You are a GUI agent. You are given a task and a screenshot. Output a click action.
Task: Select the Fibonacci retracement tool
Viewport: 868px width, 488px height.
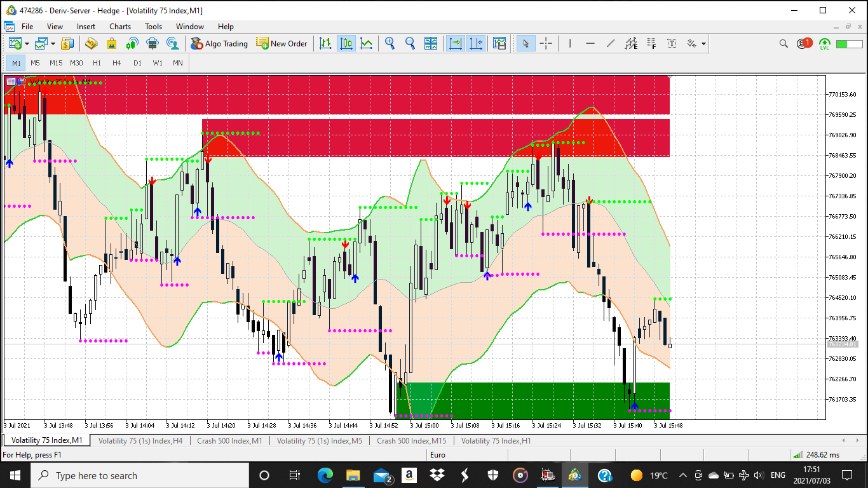651,44
